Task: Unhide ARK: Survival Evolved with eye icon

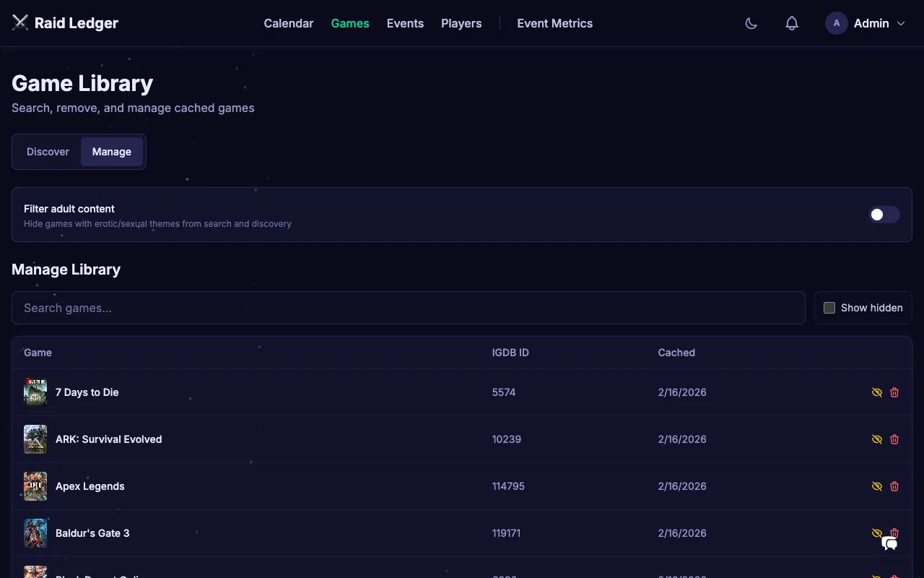Action: (876, 439)
